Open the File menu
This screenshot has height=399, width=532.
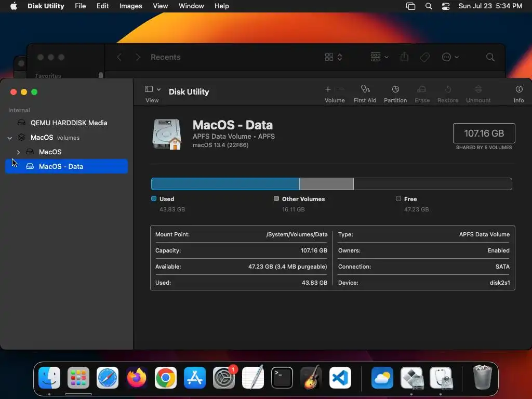(x=81, y=6)
